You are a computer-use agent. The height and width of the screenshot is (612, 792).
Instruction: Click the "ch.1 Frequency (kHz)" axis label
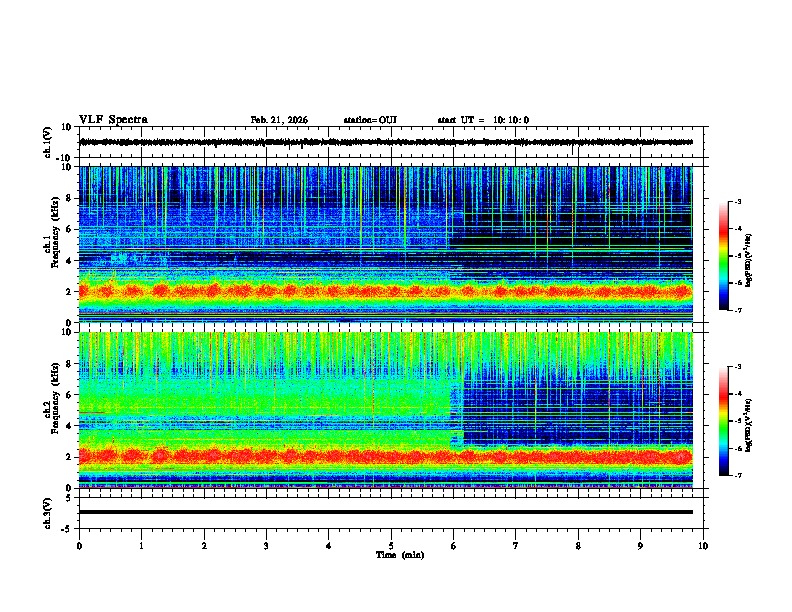[x=52, y=232]
